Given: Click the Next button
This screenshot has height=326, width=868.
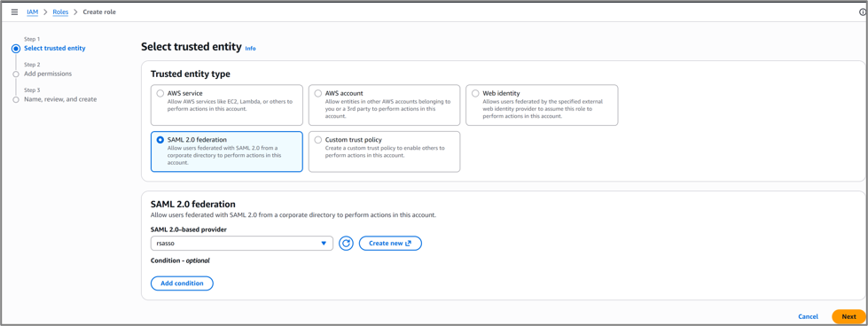Looking at the screenshot, I should point(848,316).
